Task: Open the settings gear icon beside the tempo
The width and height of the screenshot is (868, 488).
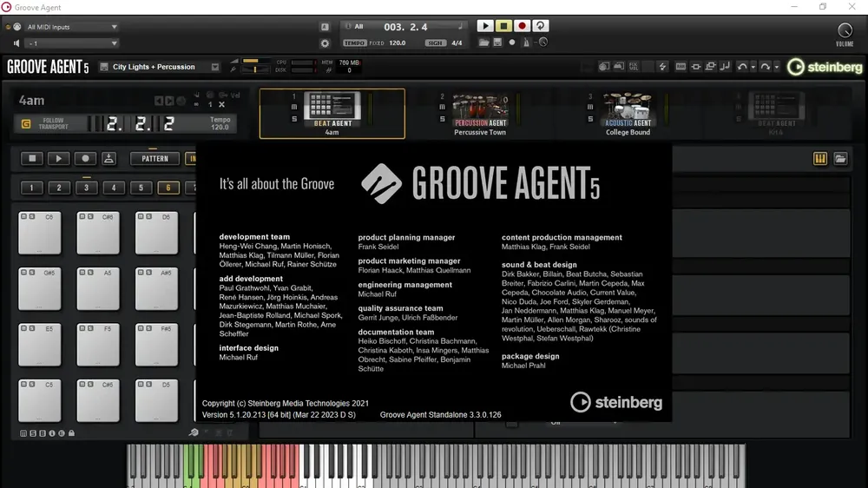Action: click(325, 43)
